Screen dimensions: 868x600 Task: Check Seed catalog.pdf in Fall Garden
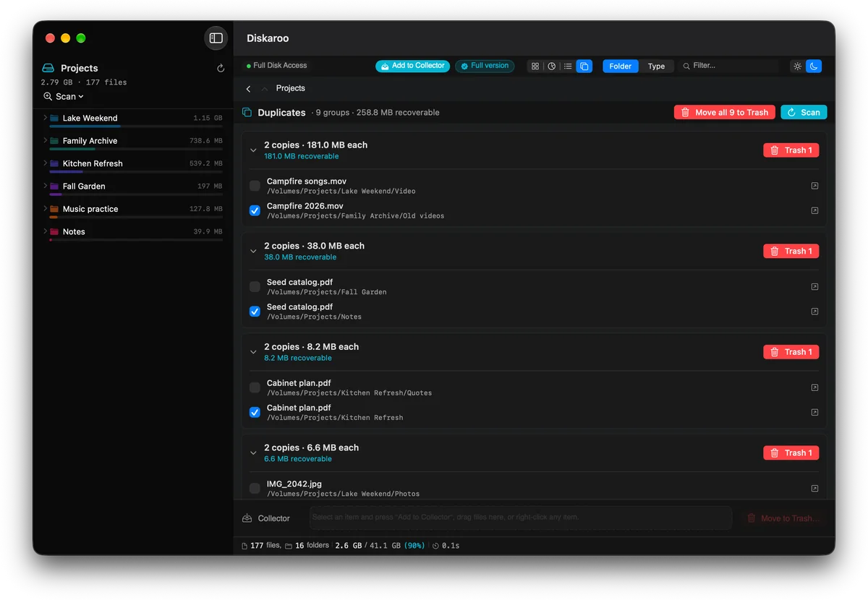255,287
